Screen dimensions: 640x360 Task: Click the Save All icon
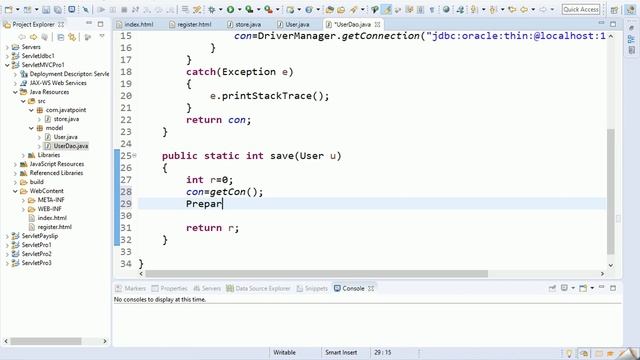pyautogui.click(x=58, y=9)
